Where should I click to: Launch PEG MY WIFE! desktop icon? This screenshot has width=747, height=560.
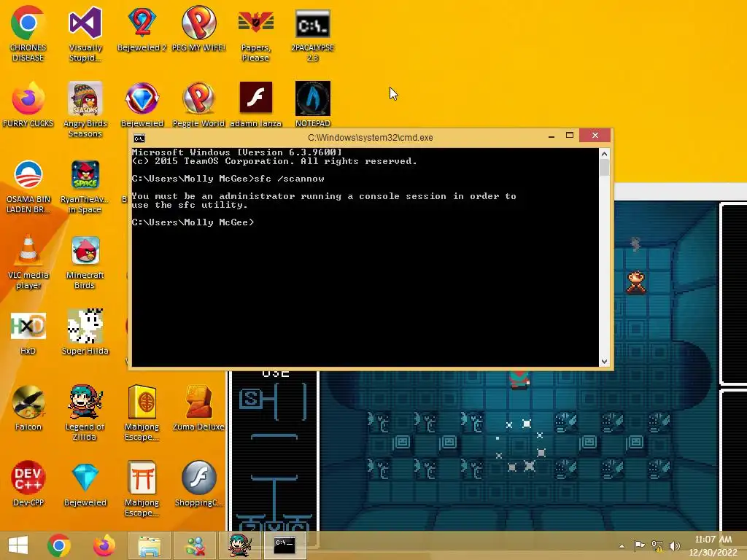(198, 28)
